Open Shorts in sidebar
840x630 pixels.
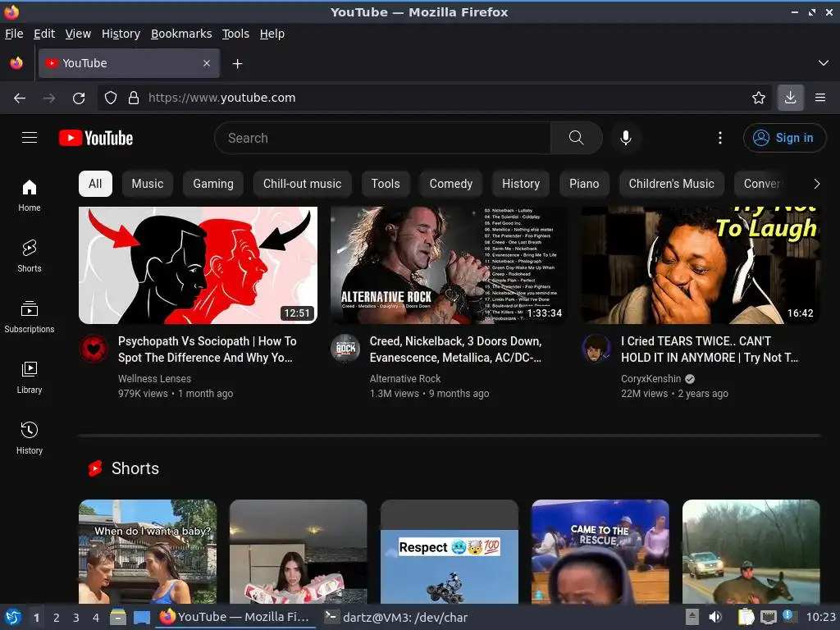click(30, 256)
